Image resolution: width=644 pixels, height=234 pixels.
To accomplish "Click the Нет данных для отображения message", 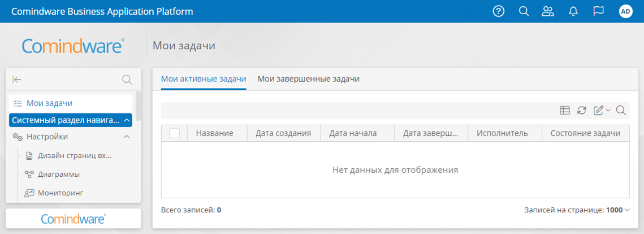I will [395, 169].
